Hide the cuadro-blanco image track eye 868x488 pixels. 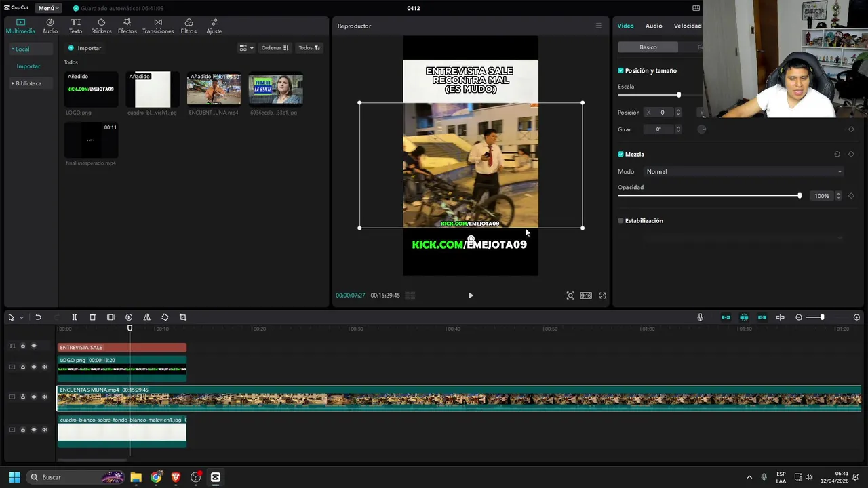pyautogui.click(x=34, y=430)
